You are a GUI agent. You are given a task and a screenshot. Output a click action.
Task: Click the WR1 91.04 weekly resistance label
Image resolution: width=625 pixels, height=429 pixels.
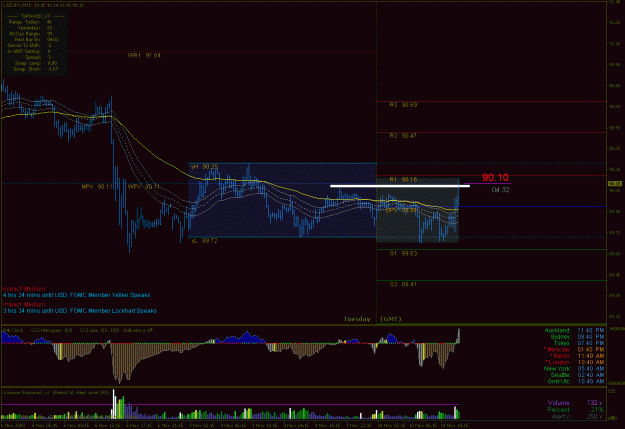tap(144, 55)
